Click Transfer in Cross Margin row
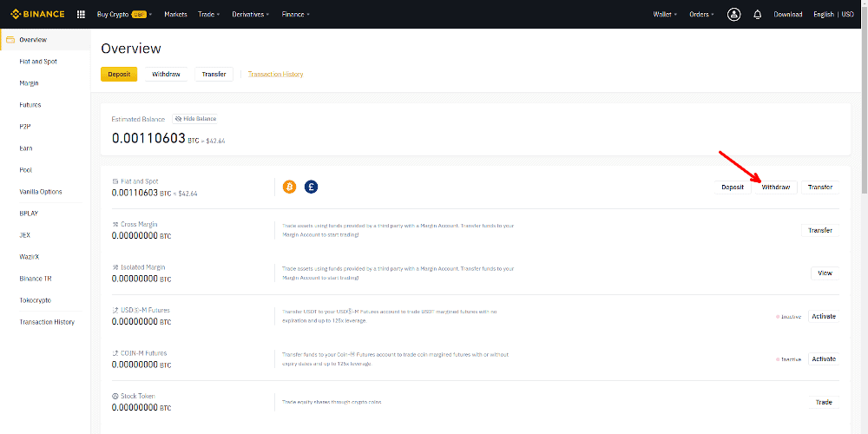Screen dimensions: 868x434 coord(820,230)
